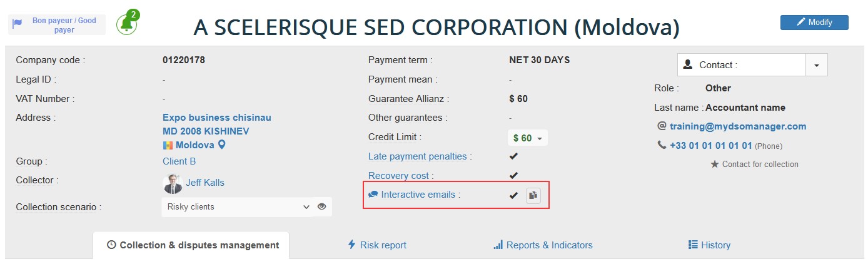Expand the $ 60 credit limit dropdown
This screenshot has height=264, width=868.
527,138
